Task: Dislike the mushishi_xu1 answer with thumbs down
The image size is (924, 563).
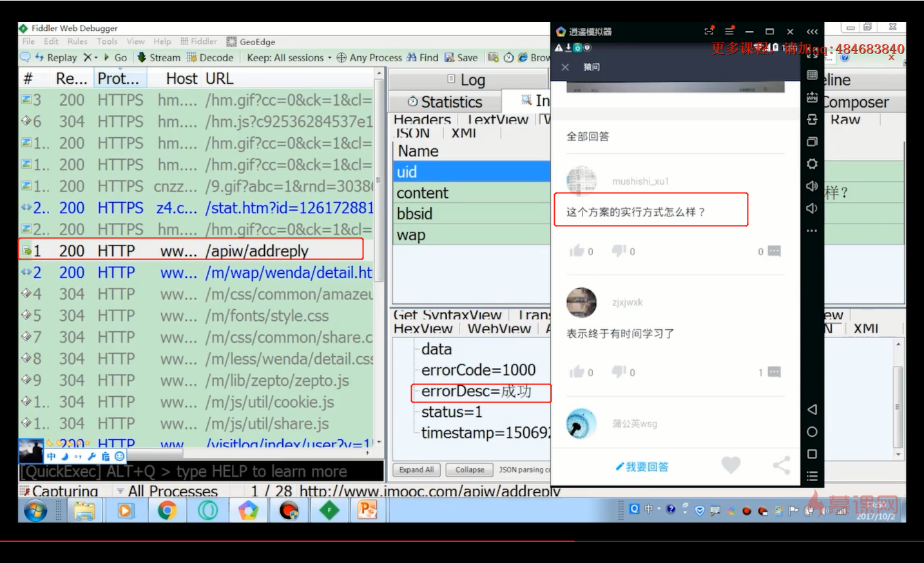Action: (x=619, y=251)
